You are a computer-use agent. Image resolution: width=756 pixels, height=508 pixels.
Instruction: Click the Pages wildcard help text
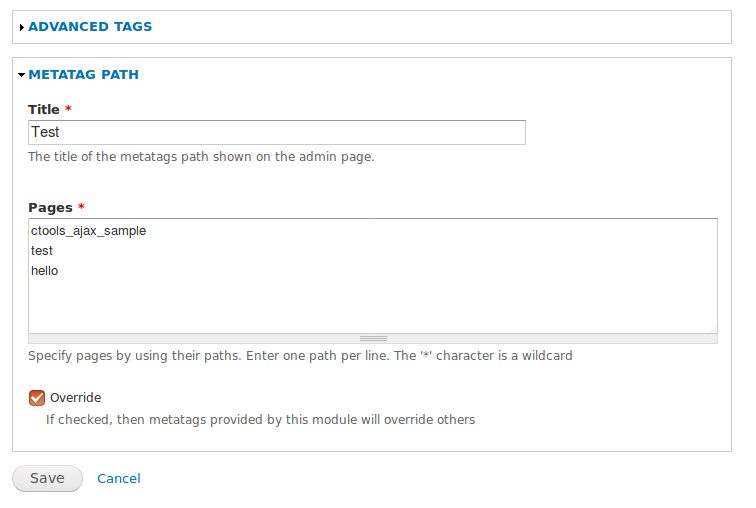click(x=300, y=356)
